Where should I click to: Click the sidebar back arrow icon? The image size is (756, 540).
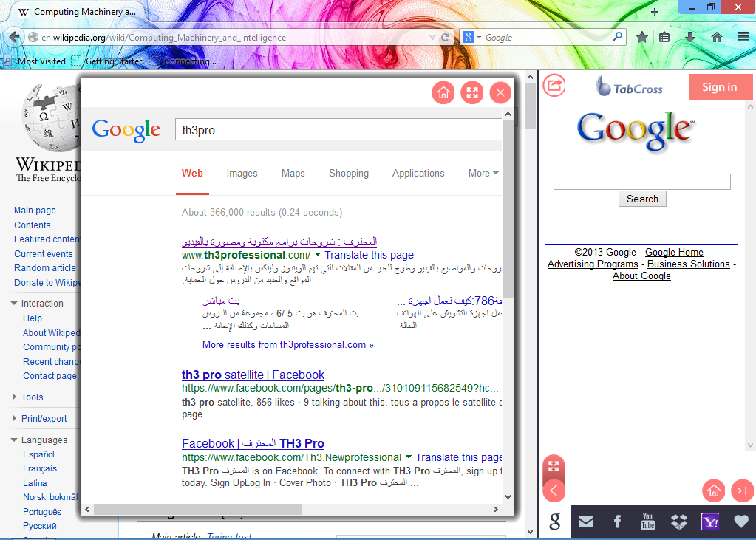point(554,491)
